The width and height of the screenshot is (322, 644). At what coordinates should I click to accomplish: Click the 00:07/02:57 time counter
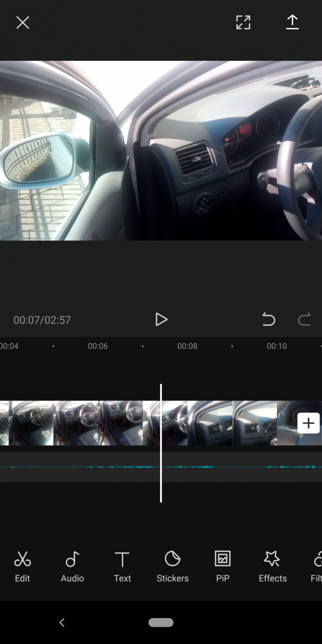pos(42,320)
